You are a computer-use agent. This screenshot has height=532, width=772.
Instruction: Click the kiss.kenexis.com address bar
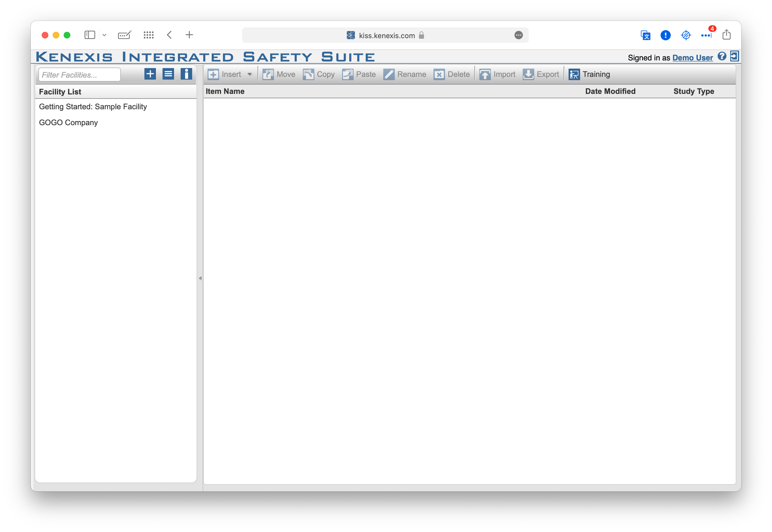(385, 35)
